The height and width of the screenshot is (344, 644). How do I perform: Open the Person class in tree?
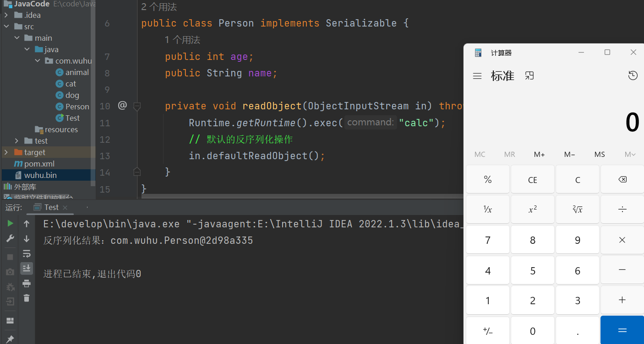(x=72, y=107)
